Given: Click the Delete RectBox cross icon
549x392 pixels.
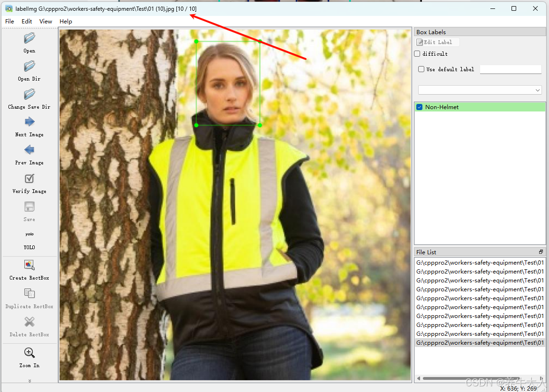Looking at the screenshot, I should tap(30, 321).
